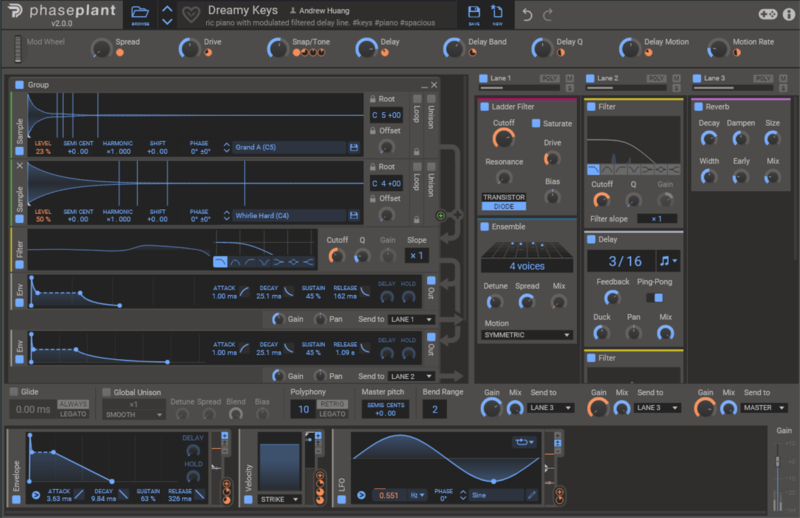
Task: Click the save icon beside Grand A (C5)
Action: [353, 147]
